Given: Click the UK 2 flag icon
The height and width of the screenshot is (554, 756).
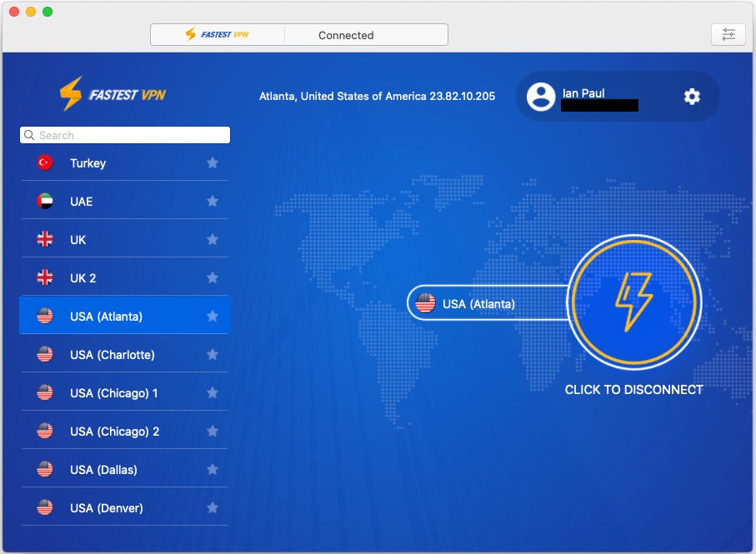Looking at the screenshot, I should click(x=45, y=277).
